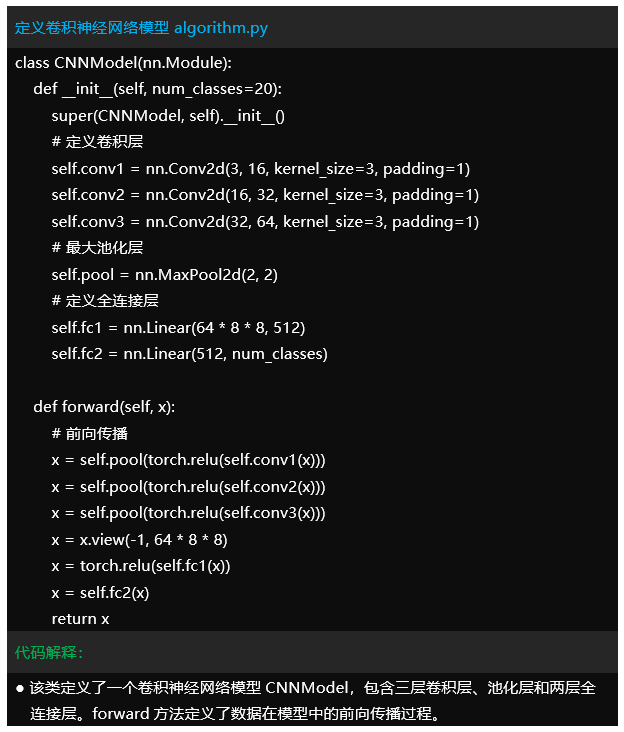This screenshot has height=732, width=624.
Task: Click the bullet explanation paragraph about CNNModel
Action: click(x=311, y=701)
